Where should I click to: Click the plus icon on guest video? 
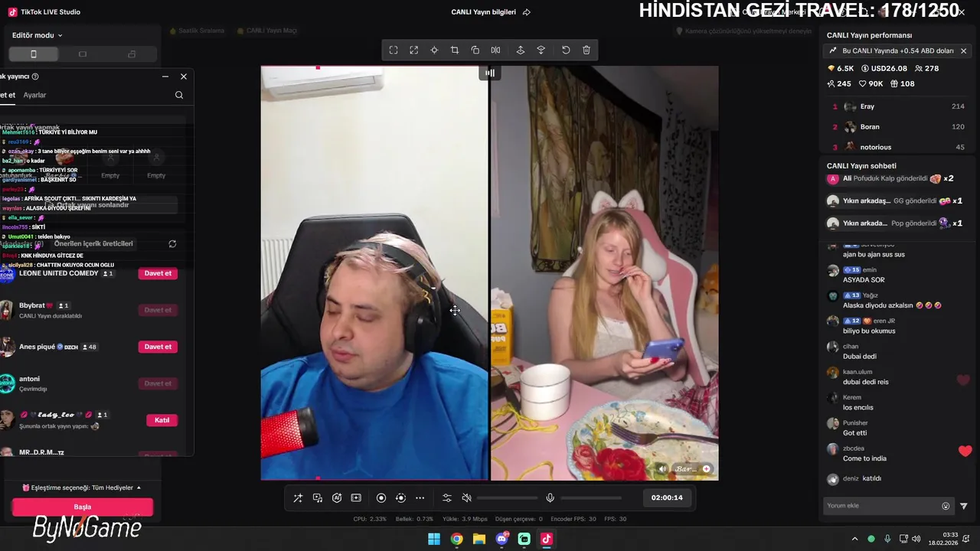tap(706, 469)
